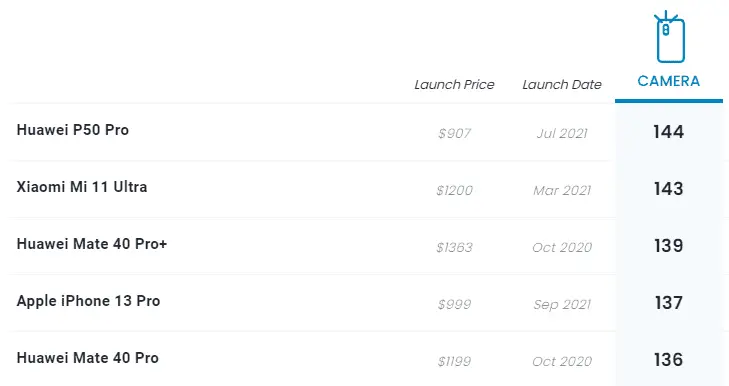Click the Mar 2021 launch date
This screenshot has width=729, height=386.
(x=562, y=191)
